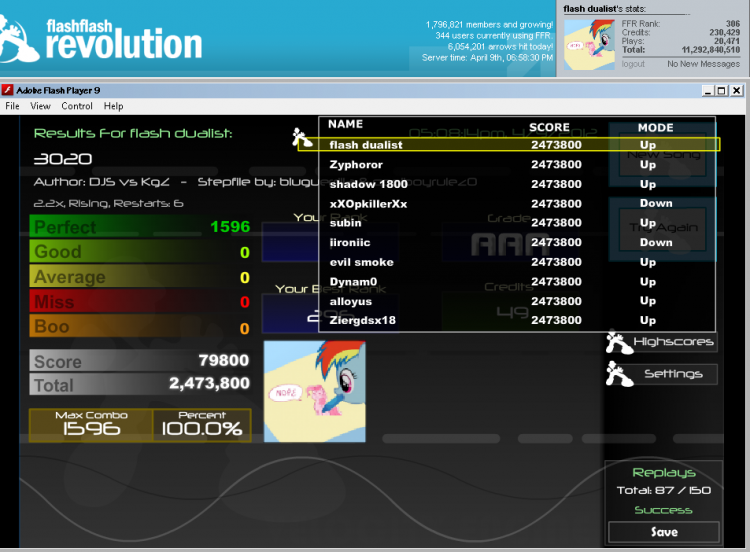Click the song title 3020

(x=63, y=159)
